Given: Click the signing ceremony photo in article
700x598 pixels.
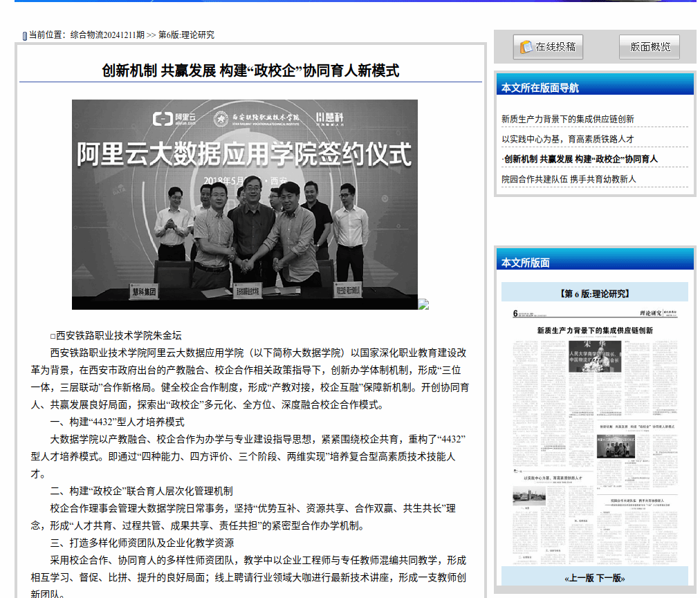Looking at the screenshot, I should [x=244, y=205].
